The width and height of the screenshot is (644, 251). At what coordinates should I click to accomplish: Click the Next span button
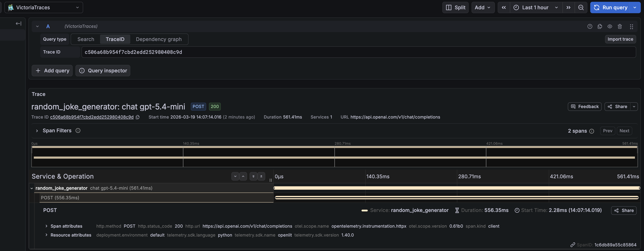[x=624, y=131]
